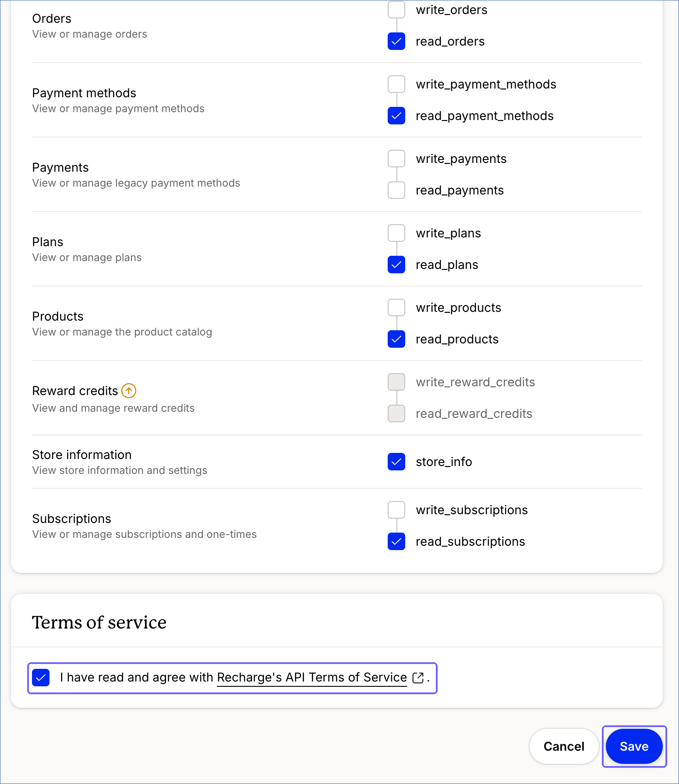Uncheck the read_payment_methods checkbox
The width and height of the screenshot is (679, 784).
[396, 116]
